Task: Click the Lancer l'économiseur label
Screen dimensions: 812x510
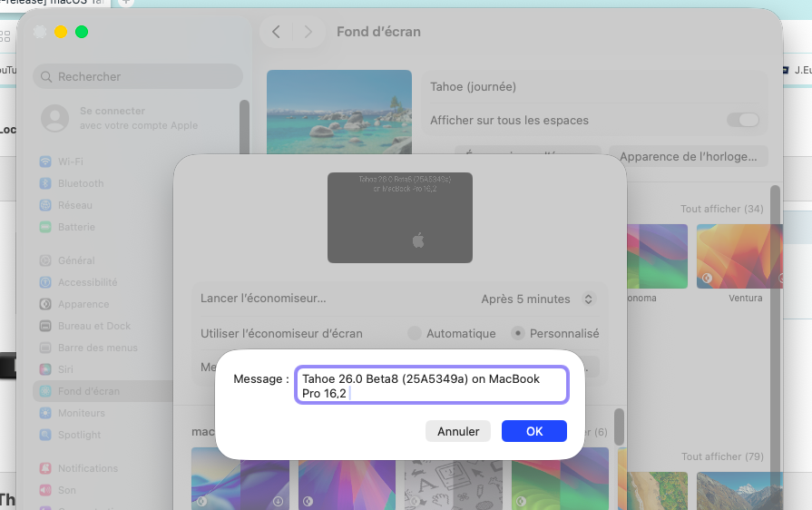Action: click(x=263, y=299)
